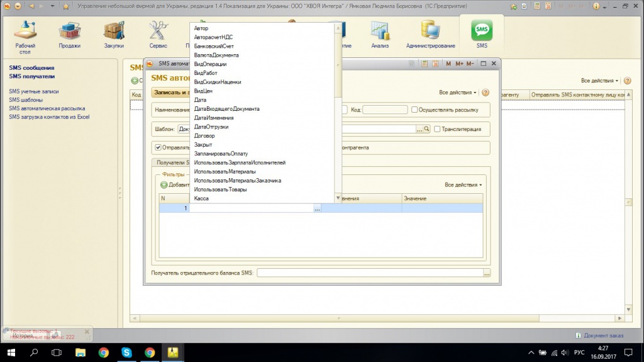Open SMS получатели link

(x=31, y=77)
